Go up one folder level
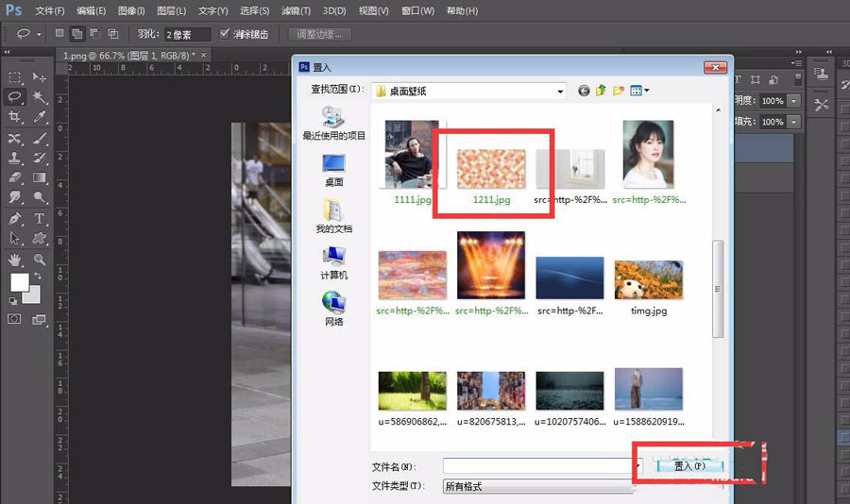Image resolution: width=850 pixels, height=504 pixels. click(x=601, y=91)
